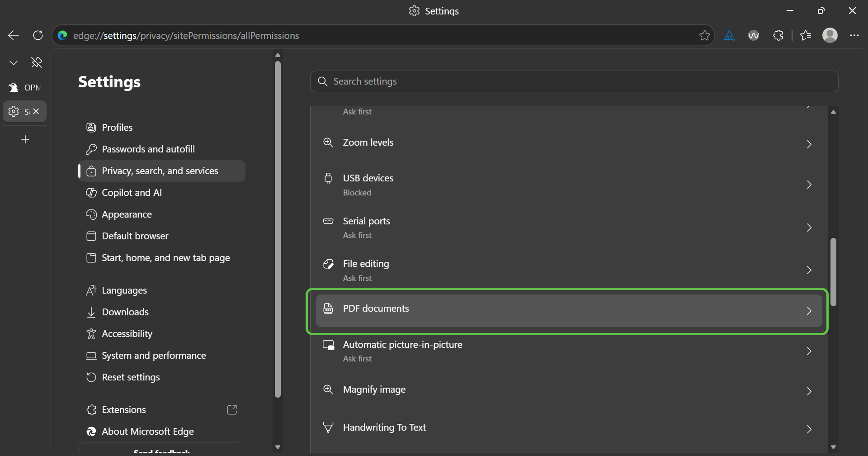Open About Microsoft Edge
The height and width of the screenshot is (456, 868).
coord(162,432)
